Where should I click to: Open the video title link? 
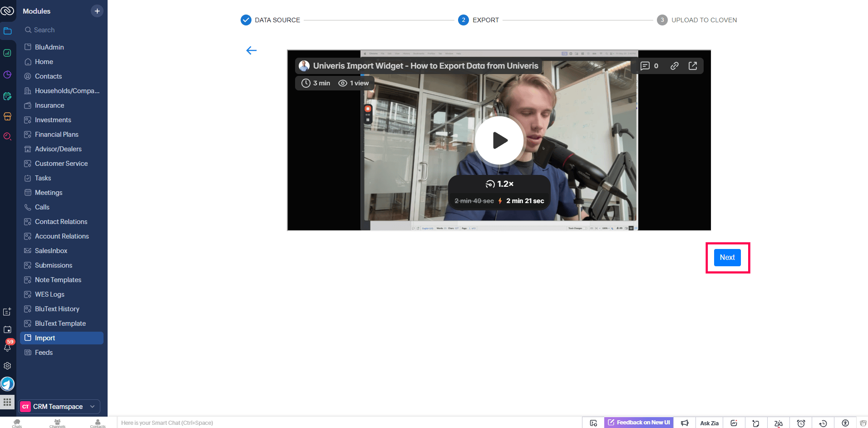pos(425,66)
